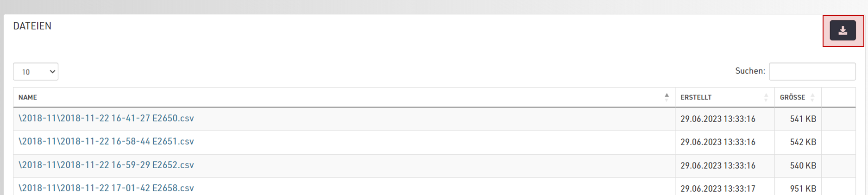Click the Suchen search input field
The width and height of the screenshot is (868, 195).
click(x=812, y=71)
